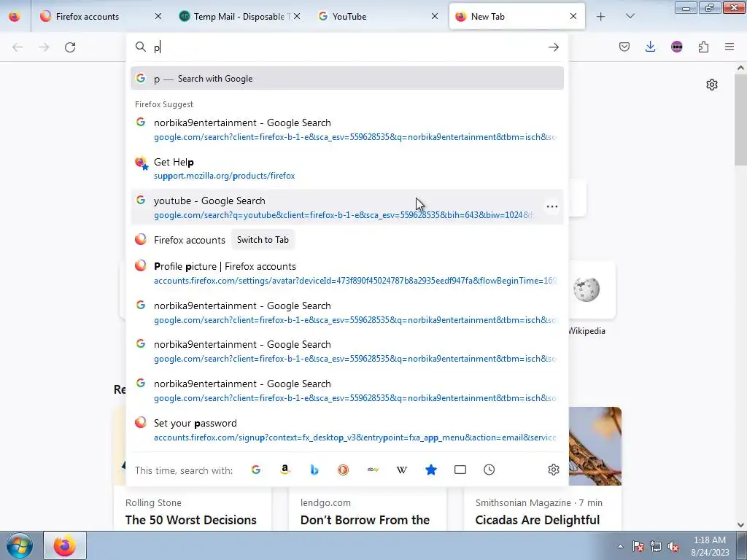This screenshot has width=747, height=560.
Task: Search bookmarks with the star icon
Action: click(430, 470)
